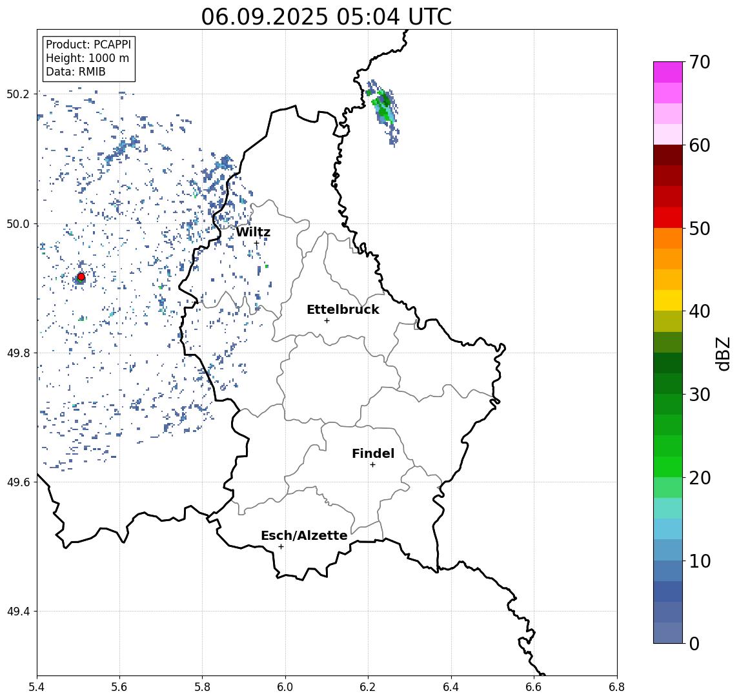This screenshot has width=739, height=700.
Task: Pick the magenta swatch just below 70 dBZ
Action: pos(668,72)
